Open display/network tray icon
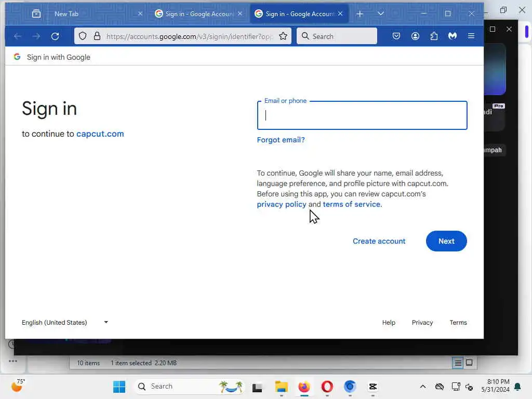The width and height of the screenshot is (532, 399). [x=456, y=387]
